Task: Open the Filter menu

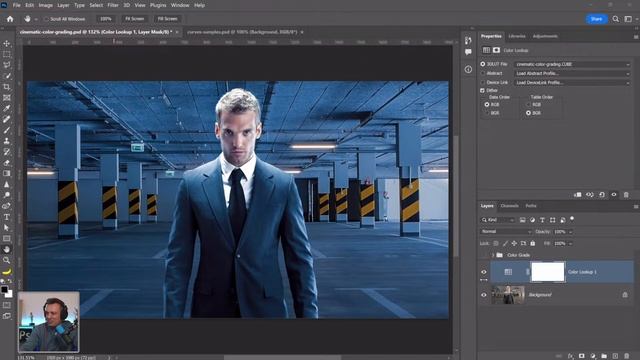Action: [113, 5]
